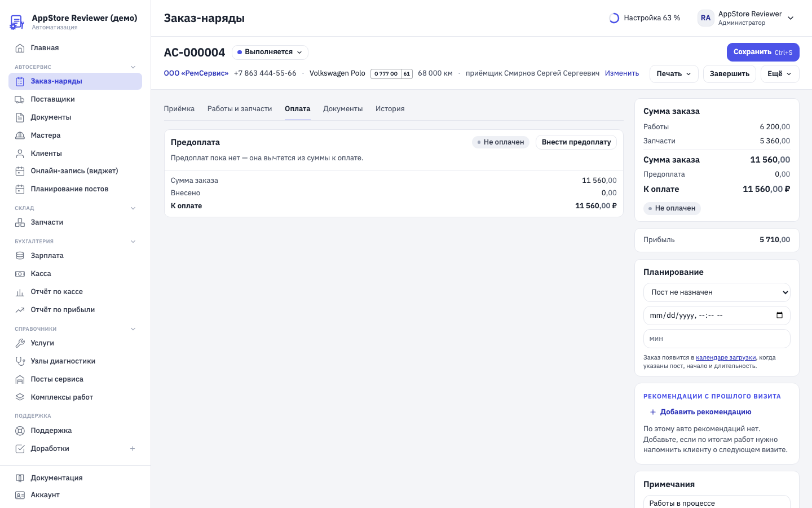Click the Изменить link
812x508 pixels.
(x=622, y=73)
